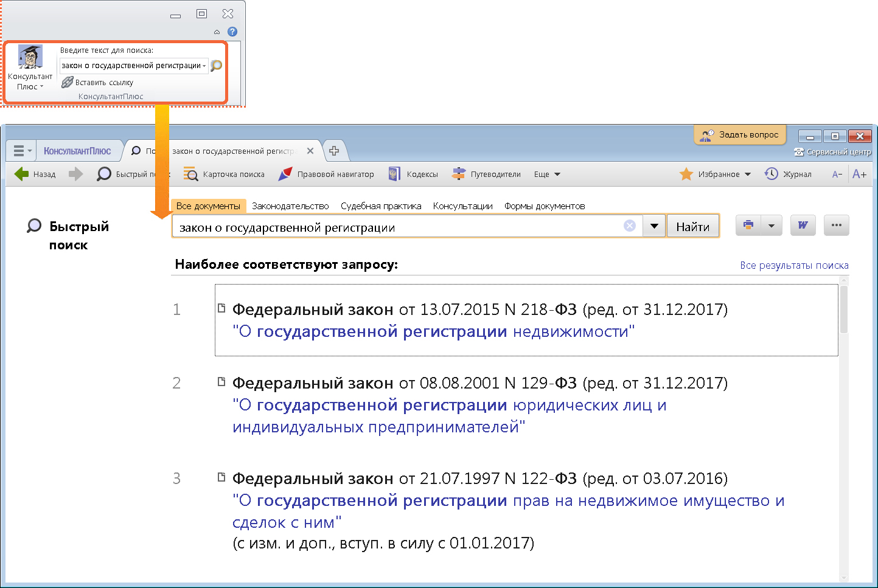Expand the print options dropdown arrow
Viewport: 878px width, 588px height.
(x=772, y=225)
